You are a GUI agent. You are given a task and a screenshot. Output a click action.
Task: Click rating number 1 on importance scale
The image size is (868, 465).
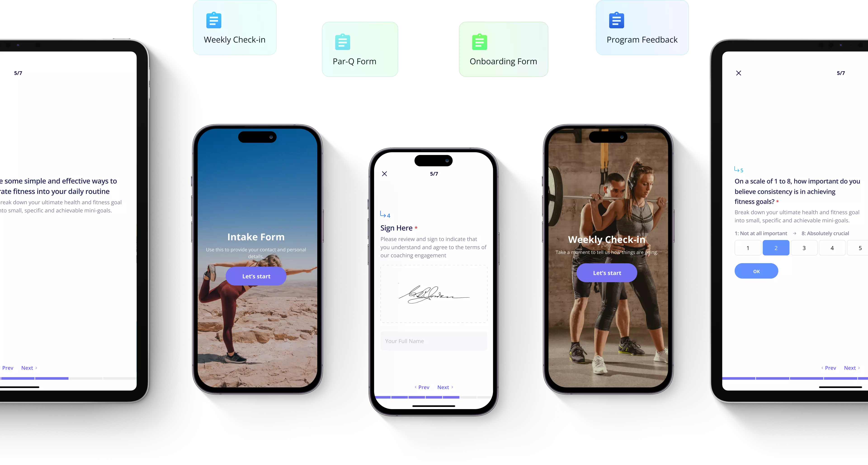pos(748,248)
